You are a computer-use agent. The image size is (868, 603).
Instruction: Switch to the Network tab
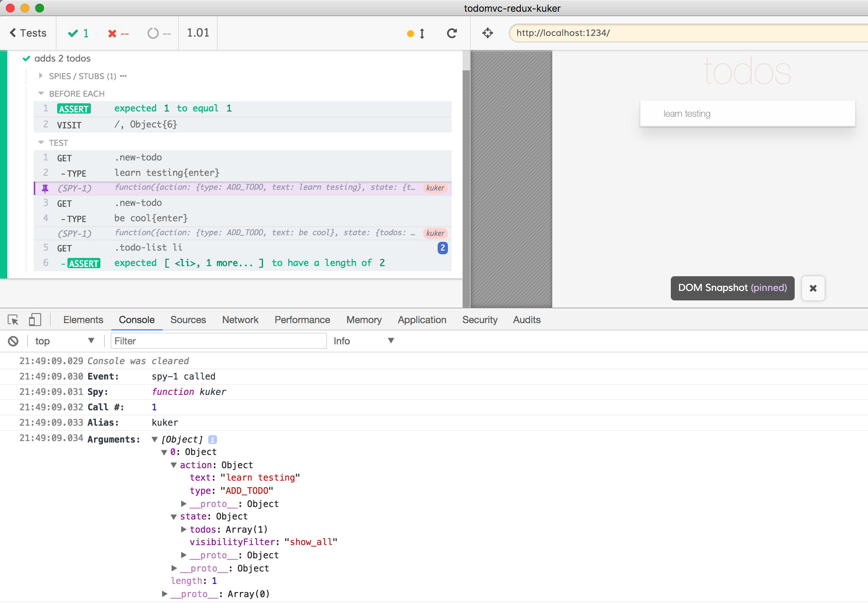(x=240, y=320)
